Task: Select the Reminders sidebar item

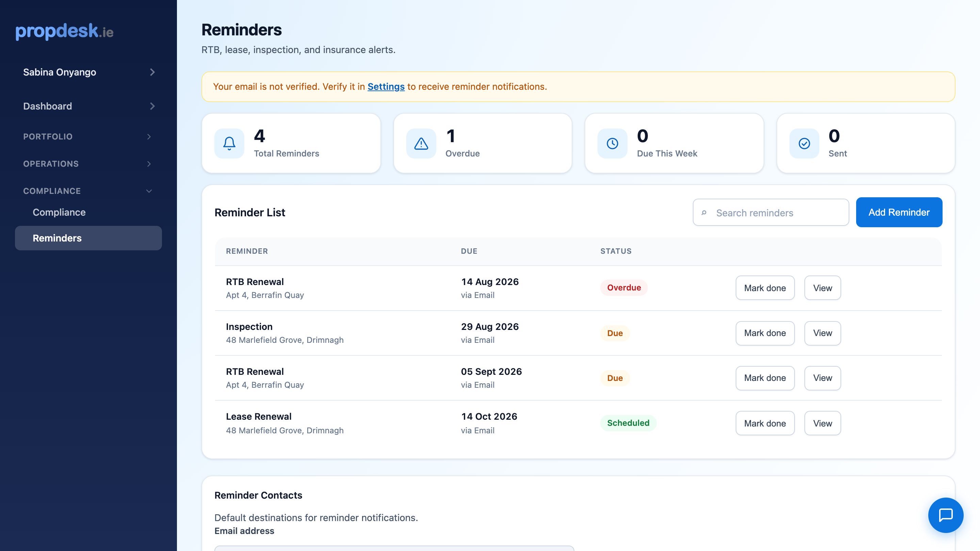Action: pyautogui.click(x=88, y=238)
